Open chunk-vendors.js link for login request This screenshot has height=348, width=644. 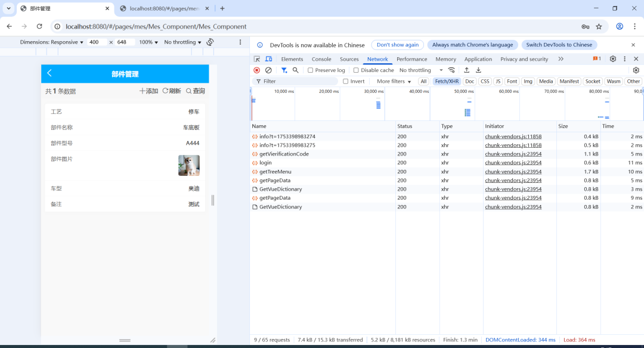(513, 163)
